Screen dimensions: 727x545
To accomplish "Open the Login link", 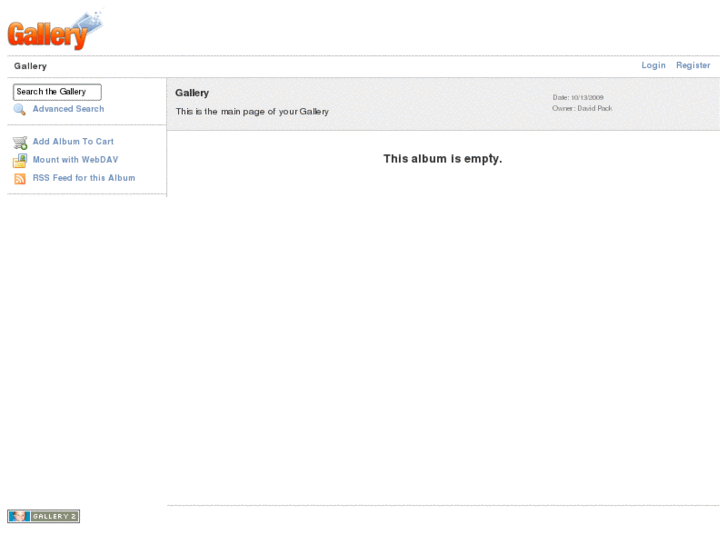I will (653, 65).
